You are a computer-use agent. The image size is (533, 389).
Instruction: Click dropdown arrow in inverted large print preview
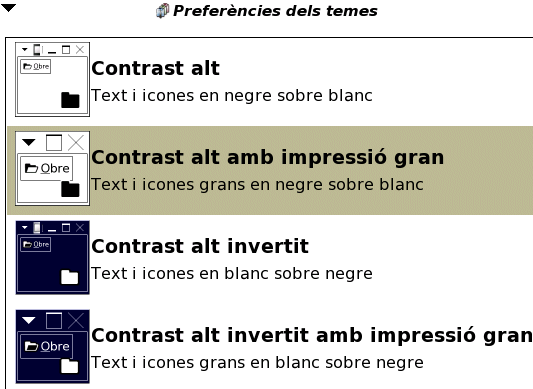point(29,320)
